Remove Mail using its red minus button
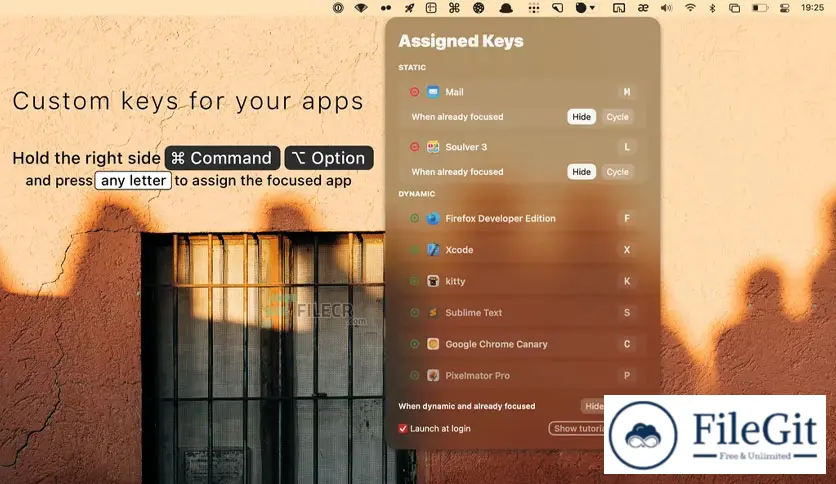 coord(414,92)
